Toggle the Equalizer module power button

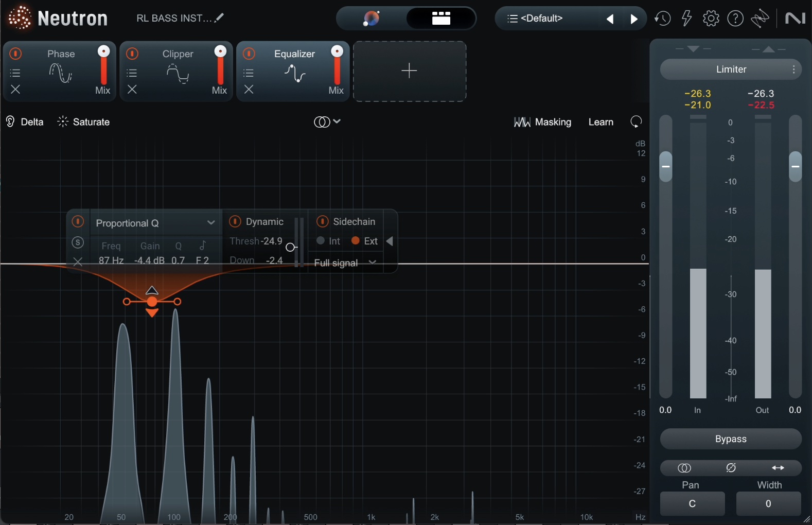click(249, 54)
